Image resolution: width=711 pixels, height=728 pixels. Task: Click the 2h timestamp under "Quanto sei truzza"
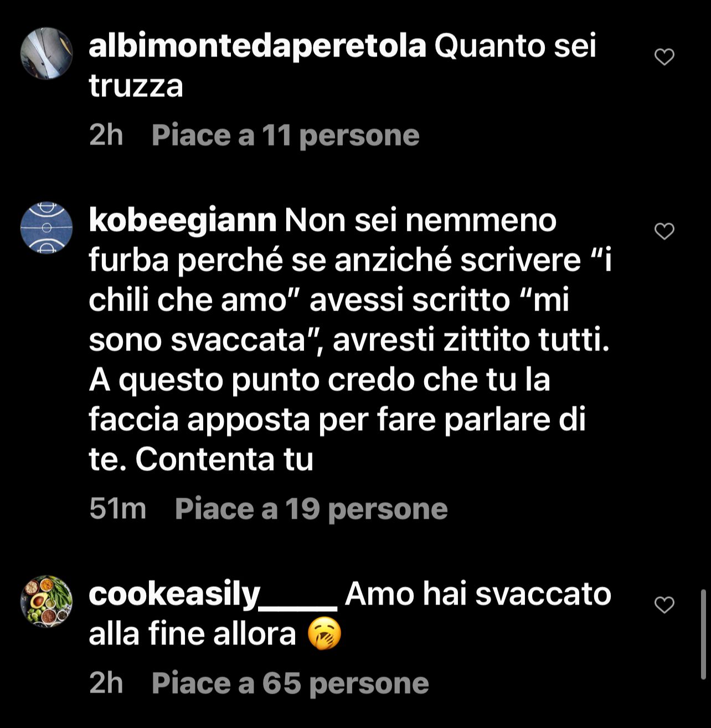pyautogui.click(x=106, y=136)
